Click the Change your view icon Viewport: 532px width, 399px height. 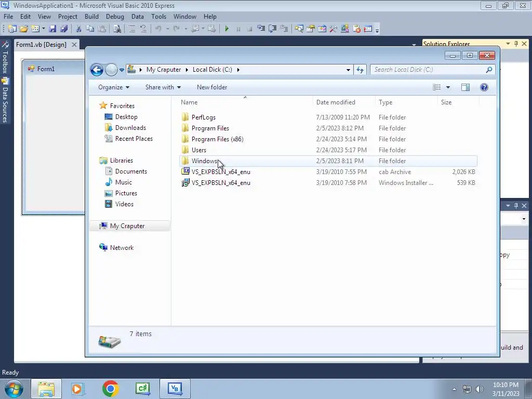point(436,87)
